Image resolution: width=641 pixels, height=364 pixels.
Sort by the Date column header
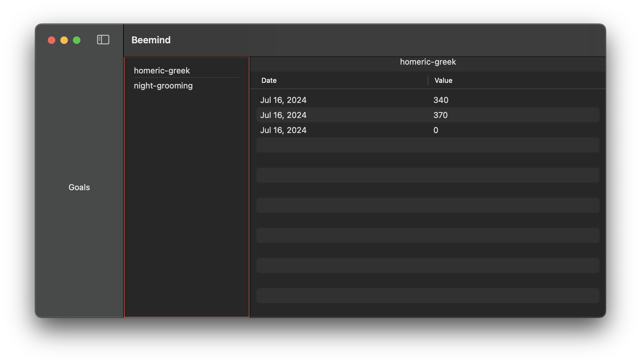click(269, 80)
